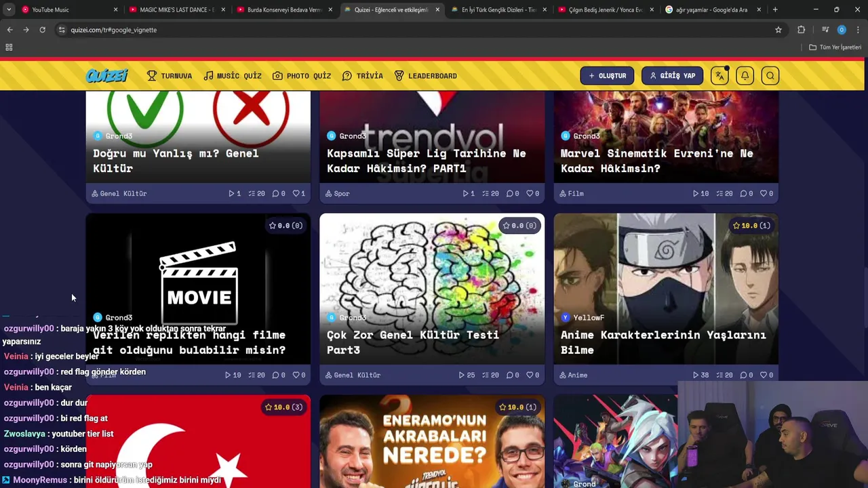
Task: Open the browser extensions puzzle icon
Action: (802, 30)
